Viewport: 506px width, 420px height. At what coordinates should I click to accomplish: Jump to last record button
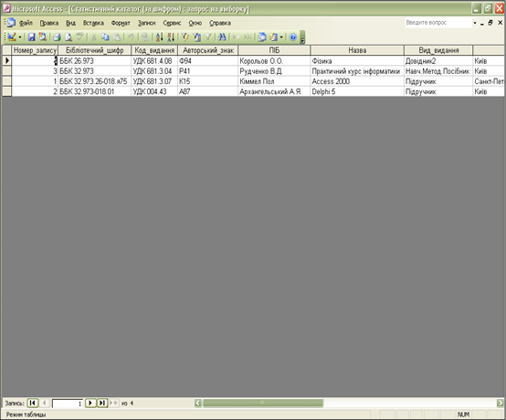point(102,403)
